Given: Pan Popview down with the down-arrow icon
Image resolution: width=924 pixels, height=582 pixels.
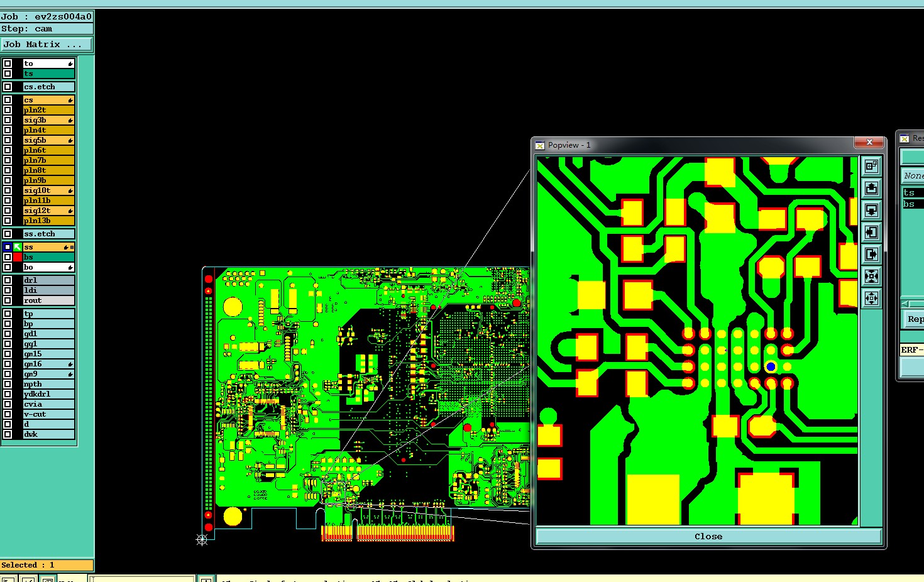Looking at the screenshot, I should [x=871, y=210].
